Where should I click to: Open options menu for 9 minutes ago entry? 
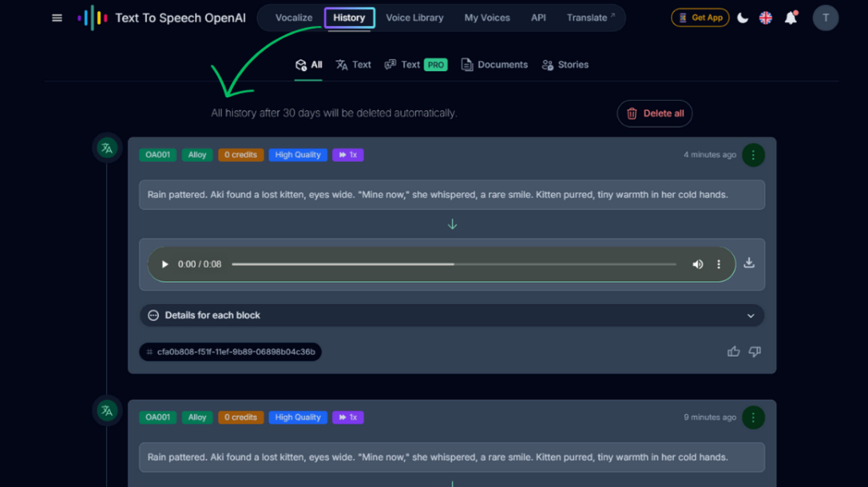(753, 418)
